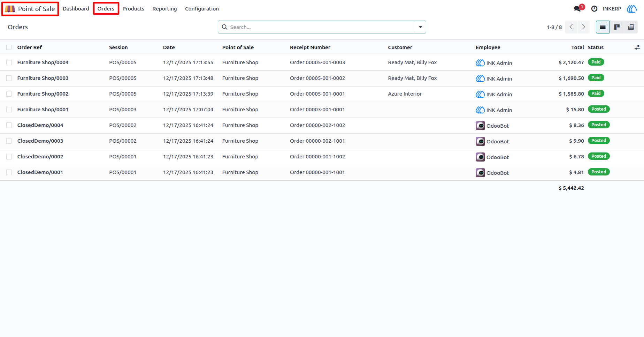
Task: Sort by Date column header
Action: coord(169,47)
